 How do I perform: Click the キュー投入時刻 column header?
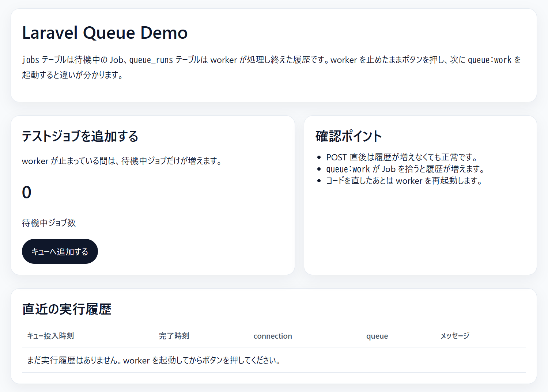(x=50, y=336)
